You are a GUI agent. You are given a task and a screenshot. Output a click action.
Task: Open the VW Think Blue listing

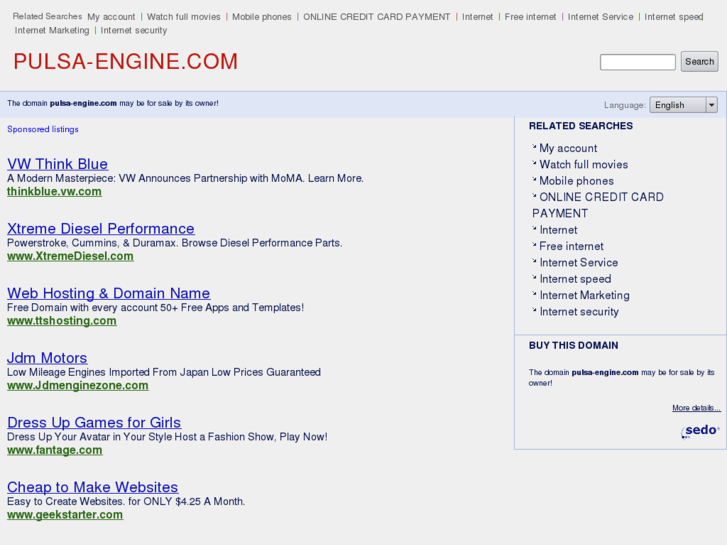57,164
